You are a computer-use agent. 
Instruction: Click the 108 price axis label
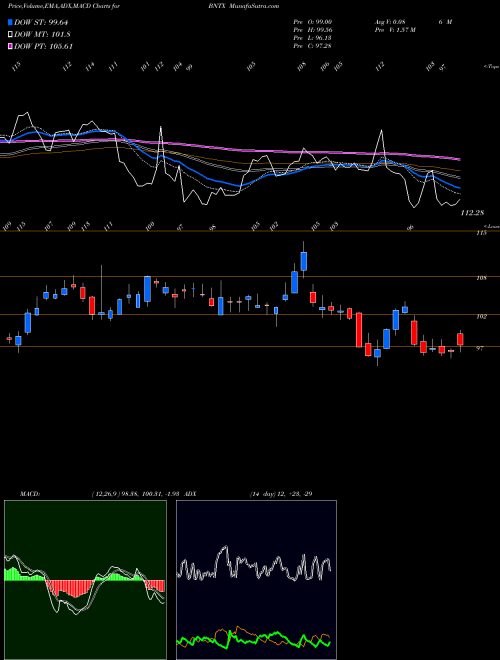(x=481, y=278)
